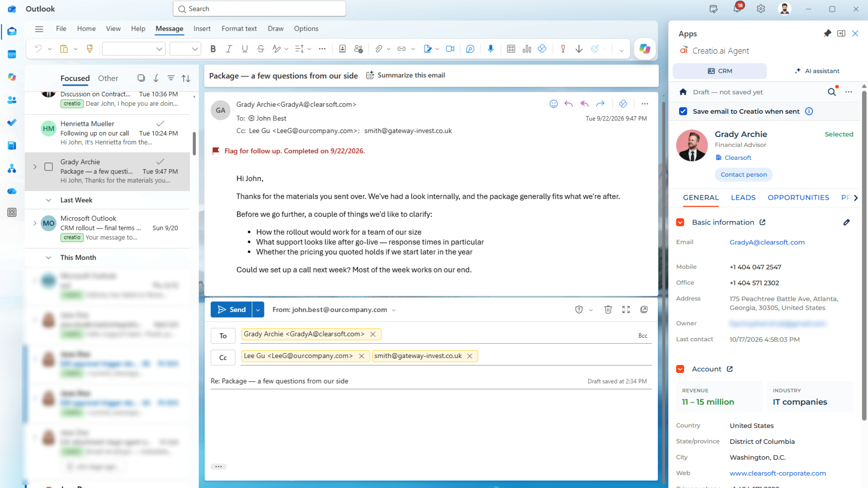Click the Format Painter icon
Image resolution: width=868 pixels, height=488 pixels.
click(90, 49)
